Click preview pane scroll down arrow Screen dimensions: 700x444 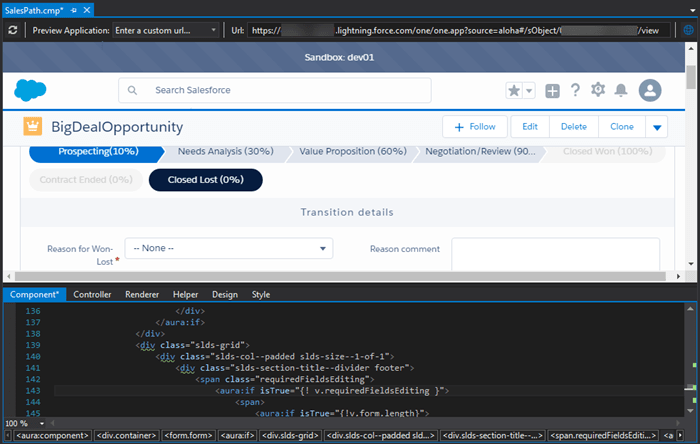coord(691,264)
